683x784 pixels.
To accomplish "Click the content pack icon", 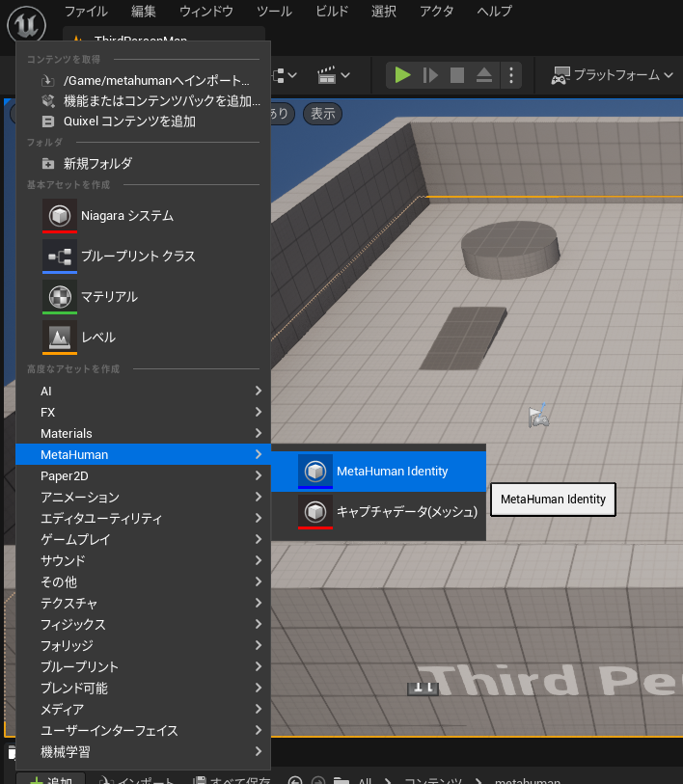I will coord(48,101).
